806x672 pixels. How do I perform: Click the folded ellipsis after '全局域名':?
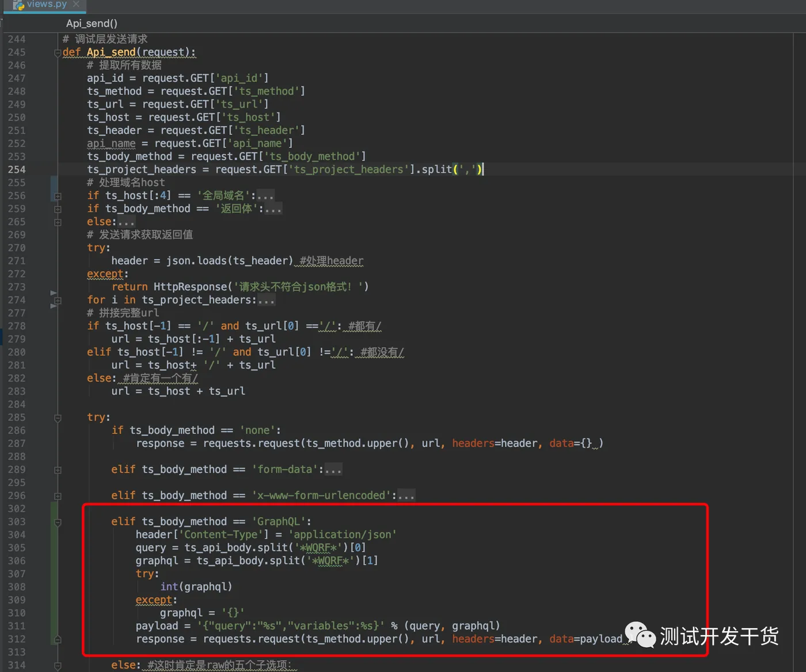[265, 196]
